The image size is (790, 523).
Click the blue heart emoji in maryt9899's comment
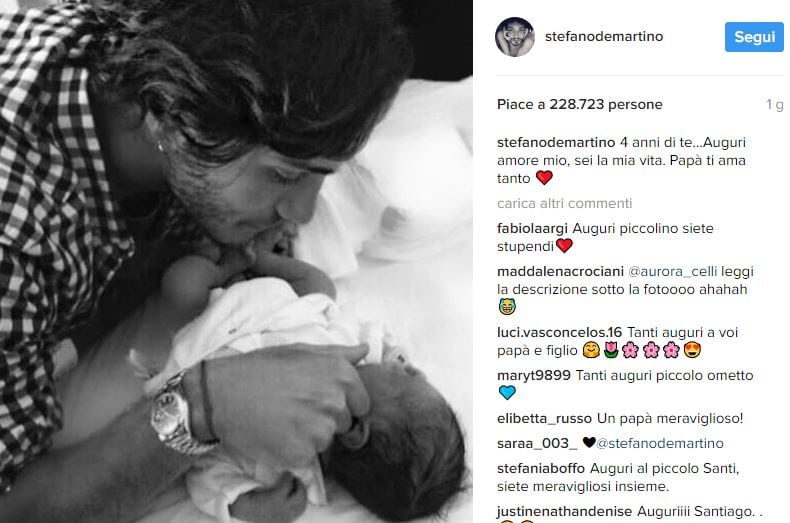507,393
